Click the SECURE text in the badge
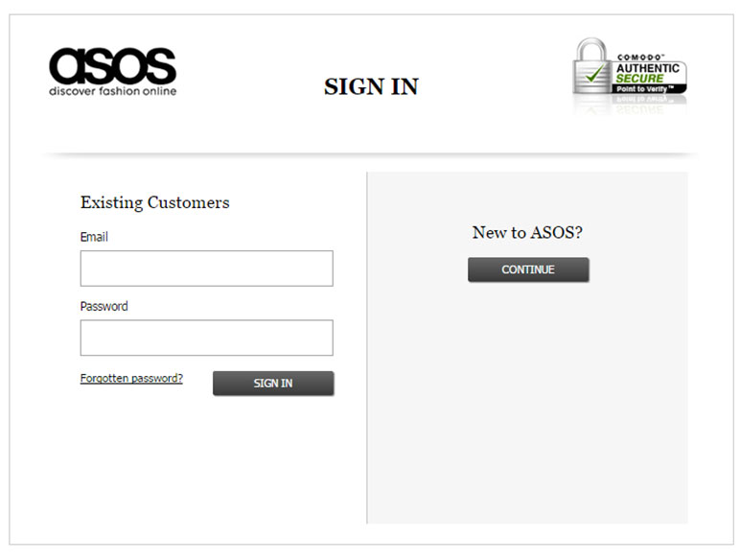The width and height of the screenshot is (740, 560). (x=639, y=79)
